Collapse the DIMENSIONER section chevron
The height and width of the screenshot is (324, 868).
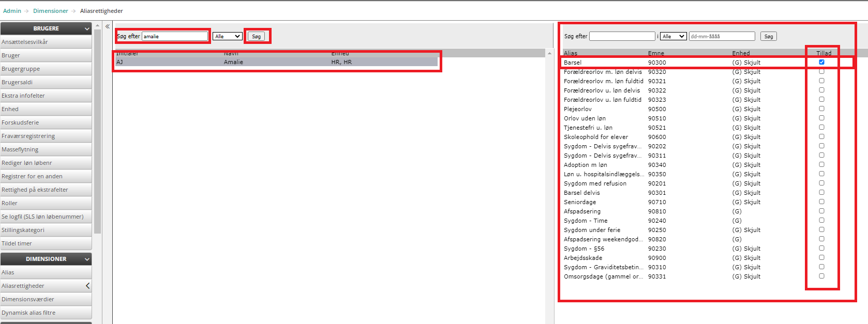click(x=87, y=259)
